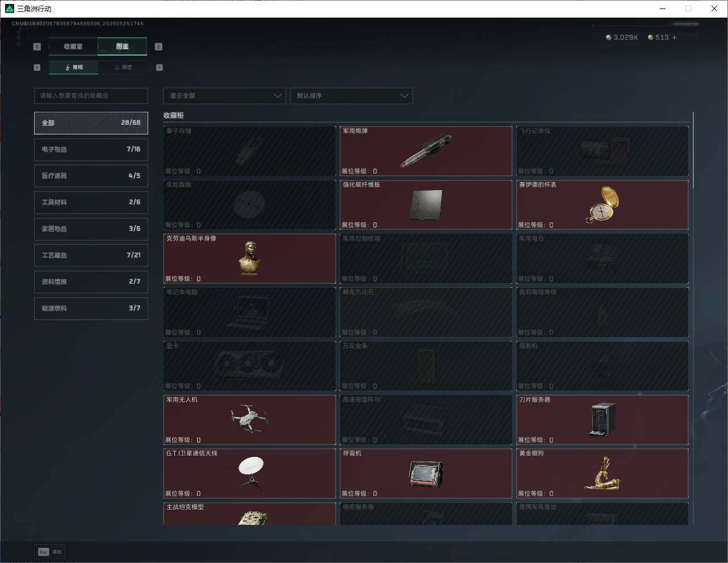The image size is (728, 563).
Task: Open the locked 军用电台 radio item
Action: tap(603, 259)
